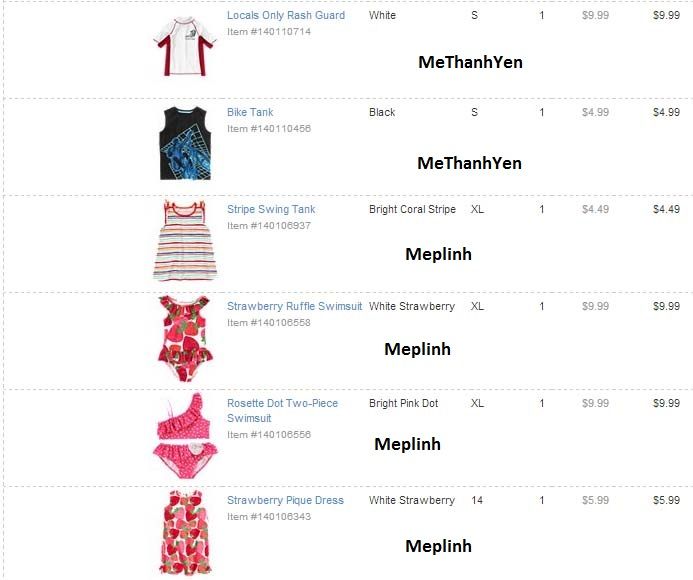The width and height of the screenshot is (693, 580).
Task: Click the striped swing tank thumbnail
Action: [185, 240]
